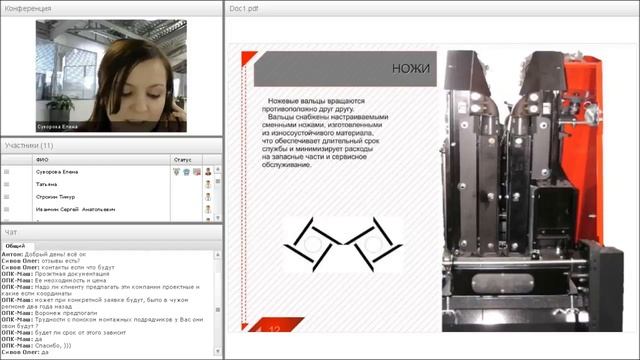Click the knife rollers diagram on slide

pos(343,244)
